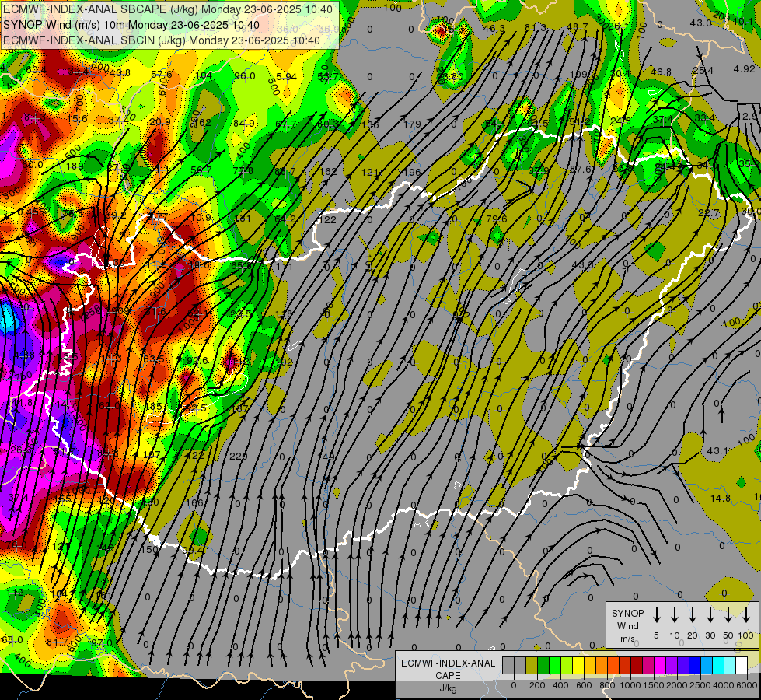This screenshot has height=700, width=761.
Task: Click the '96.0' value on the map
Action: 245,75
